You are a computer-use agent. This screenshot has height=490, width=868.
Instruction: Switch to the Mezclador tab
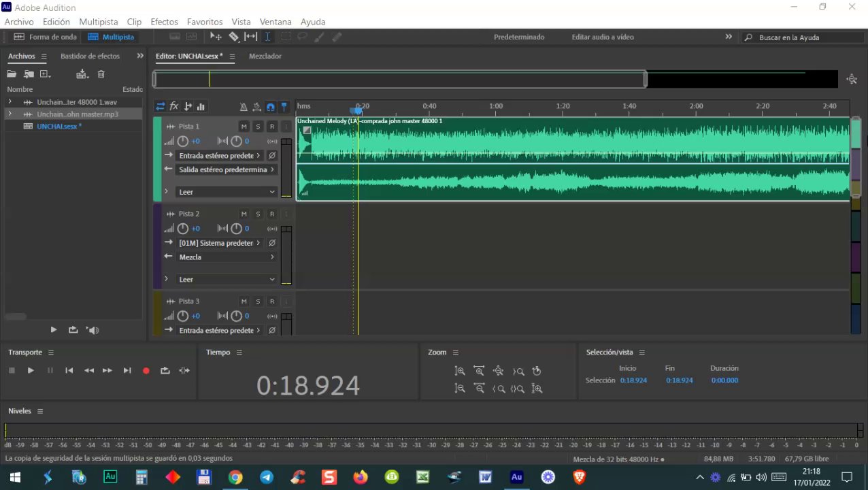265,56
